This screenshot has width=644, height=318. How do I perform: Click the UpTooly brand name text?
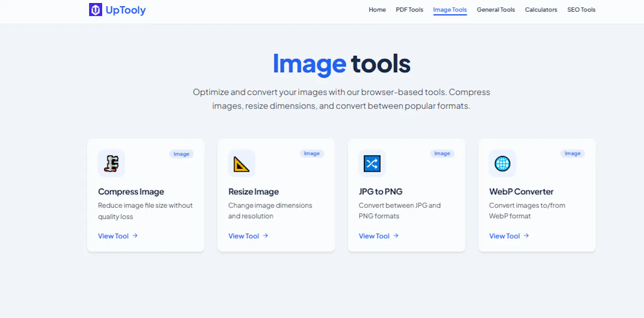[126, 10]
